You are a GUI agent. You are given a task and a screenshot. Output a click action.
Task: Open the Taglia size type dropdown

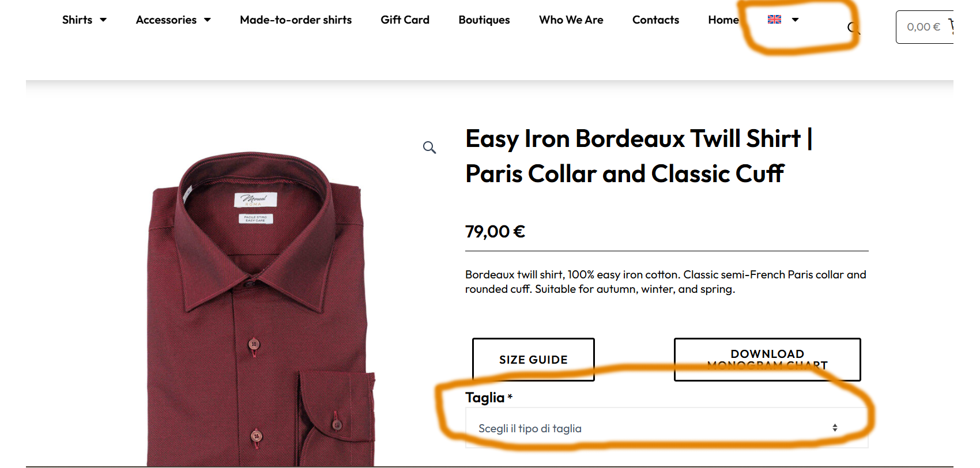[x=666, y=428]
